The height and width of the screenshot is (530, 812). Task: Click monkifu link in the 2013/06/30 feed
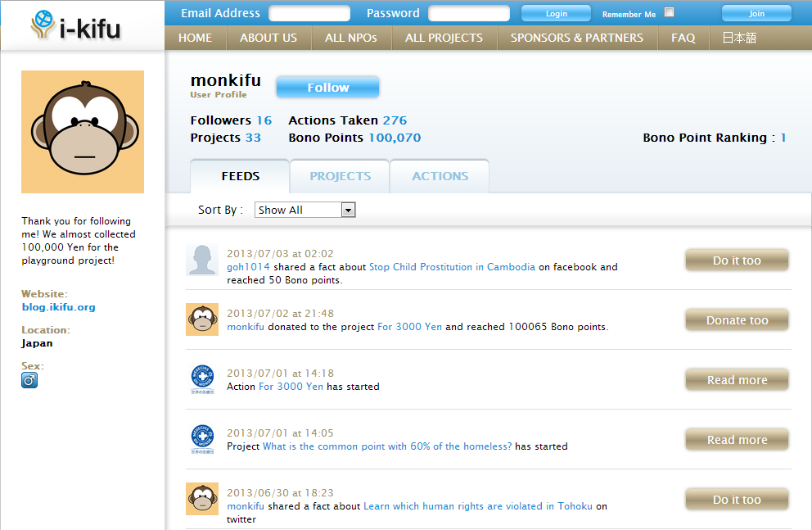tap(246, 506)
